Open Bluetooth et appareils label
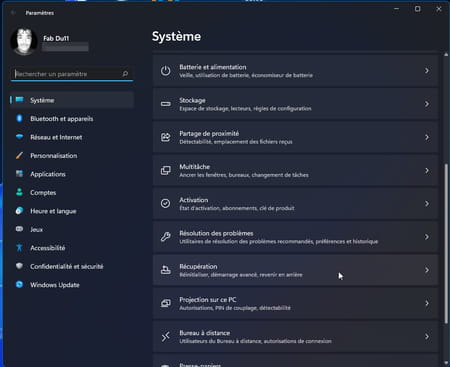 [62, 119]
